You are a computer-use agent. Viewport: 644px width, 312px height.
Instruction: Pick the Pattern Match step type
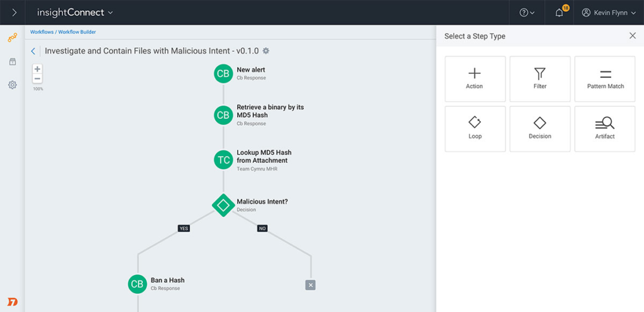[605, 79]
